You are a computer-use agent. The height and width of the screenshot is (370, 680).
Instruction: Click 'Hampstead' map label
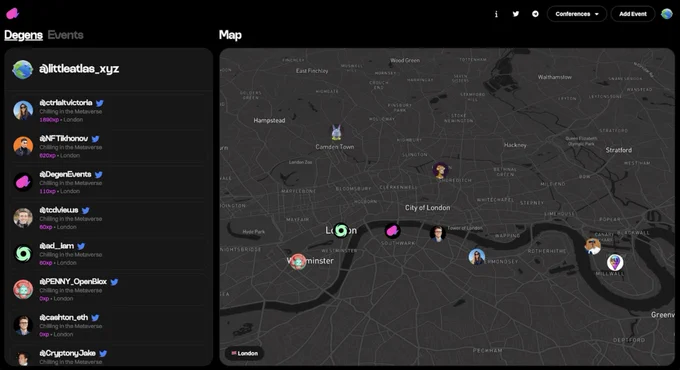(269, 120)
